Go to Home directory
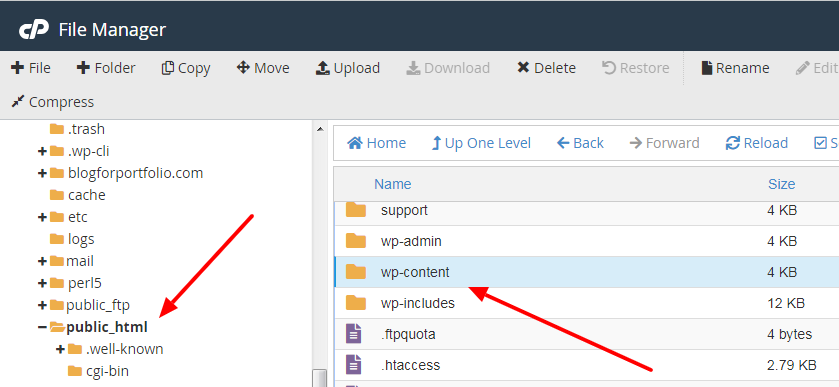839x387 pixels. [376, 143]
